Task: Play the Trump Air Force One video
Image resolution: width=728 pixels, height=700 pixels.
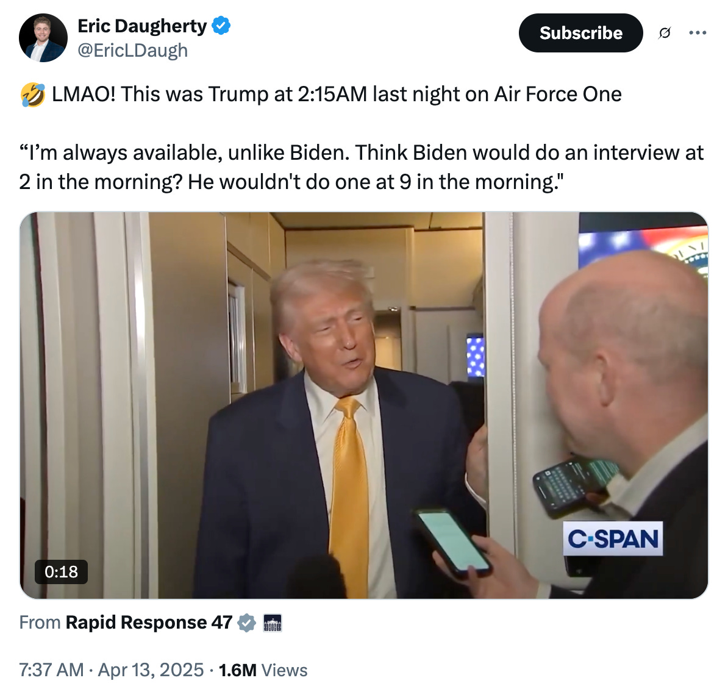Action: [364, 405]
